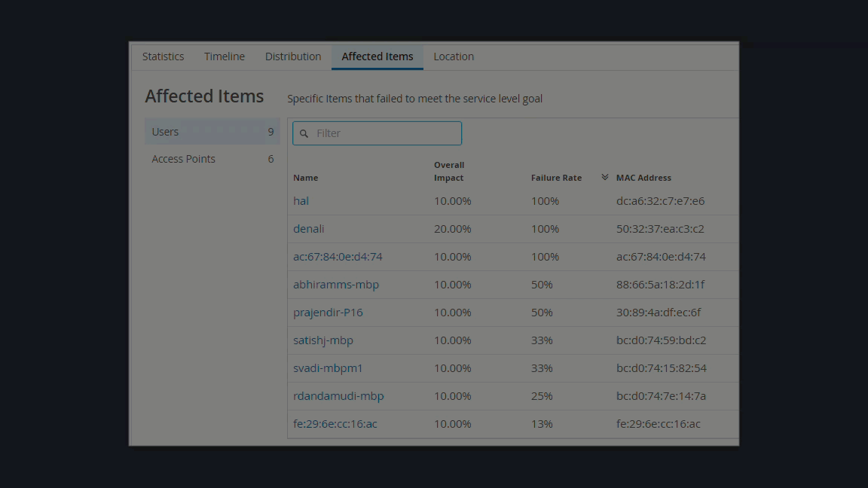Image resolution: width=868 pixels, height=488 pixels.
Task: Open the Statistics tab
Action: (x=163, y=56)
